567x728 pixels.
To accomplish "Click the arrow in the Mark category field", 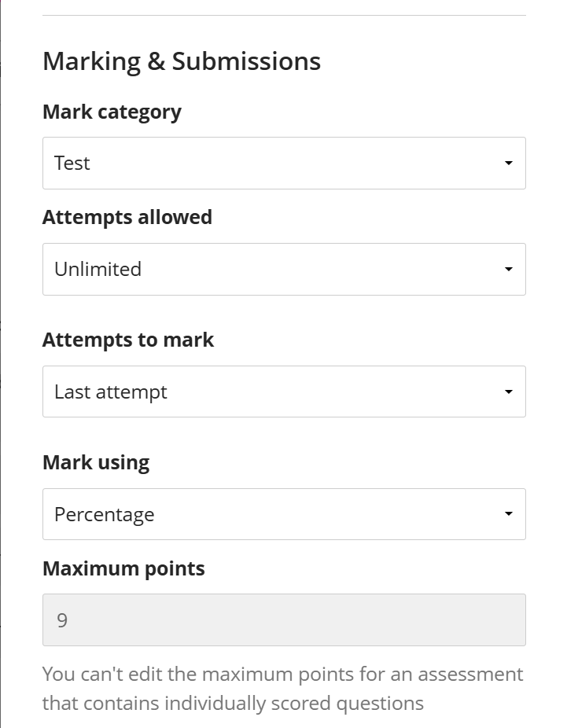I will (508, 164).
